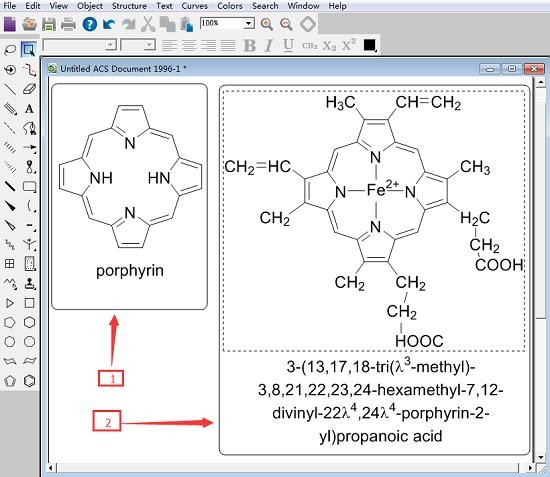Toggle Italic text formatting

point(269,46)
